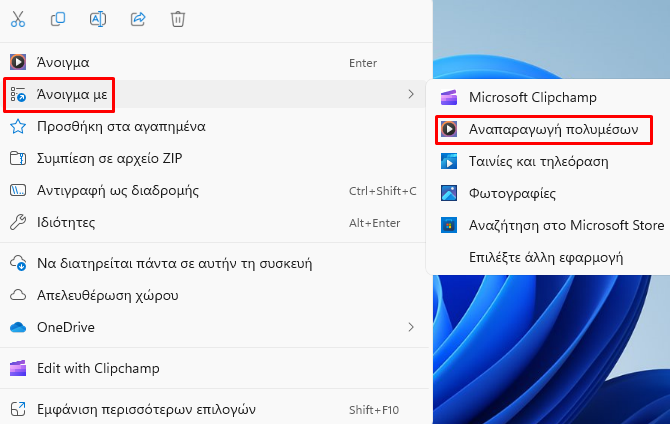Click the media player icon in submenu

coord(449,130)
